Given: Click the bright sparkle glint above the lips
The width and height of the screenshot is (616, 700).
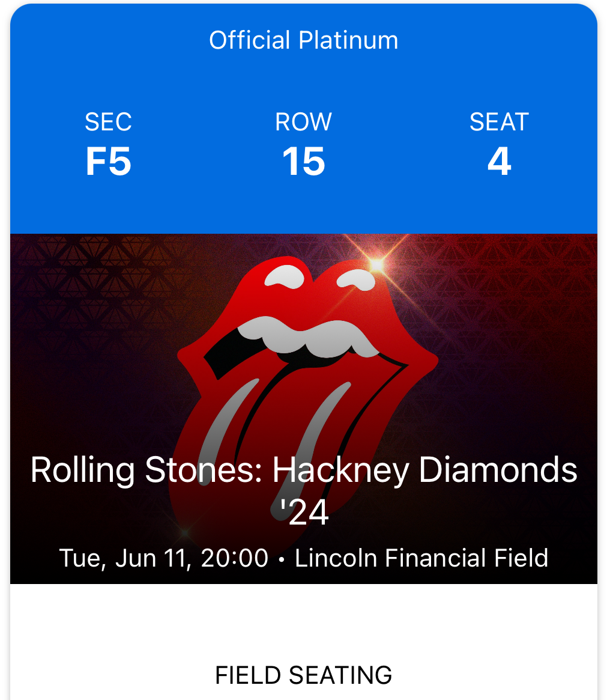Looking at the screenshot, I should (x=376, y=264).
